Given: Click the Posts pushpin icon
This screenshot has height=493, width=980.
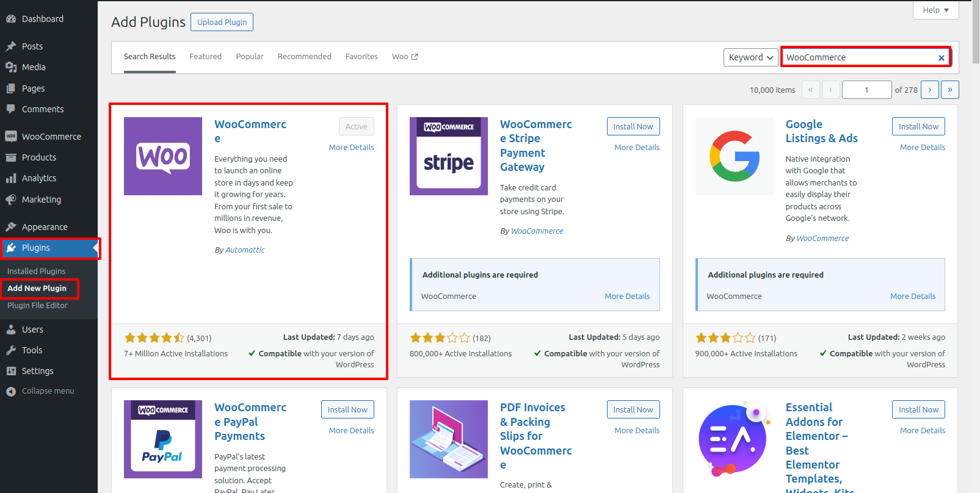Looking at the screenshot, I should [x=11, y=46].
